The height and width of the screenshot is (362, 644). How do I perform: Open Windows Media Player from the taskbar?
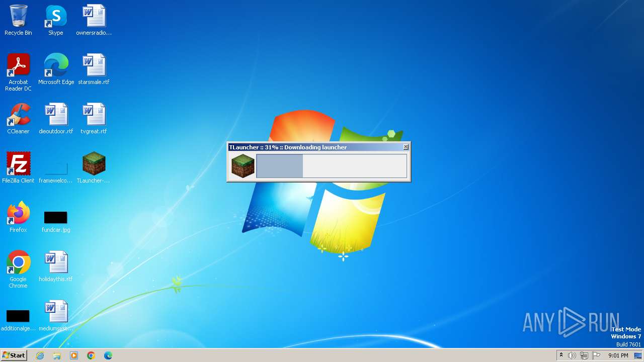[74, 355]
